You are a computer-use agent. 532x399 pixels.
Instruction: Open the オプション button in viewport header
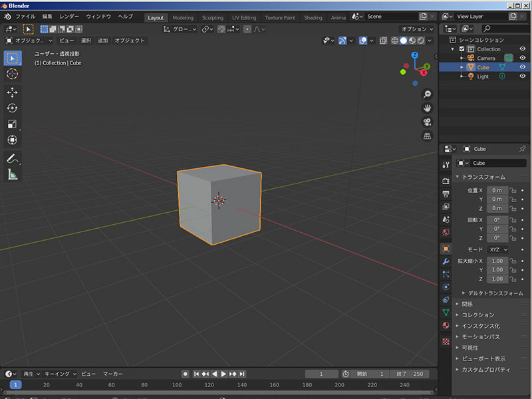[x=417, y=29]
